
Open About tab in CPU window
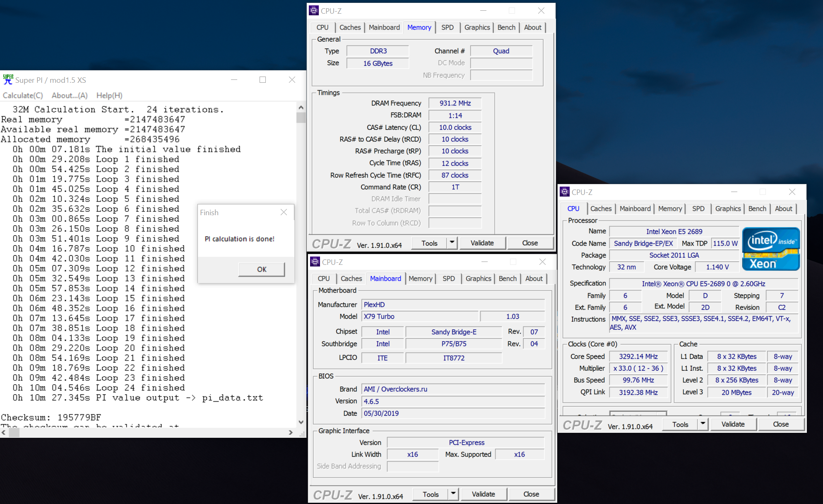tap(783, 209)
